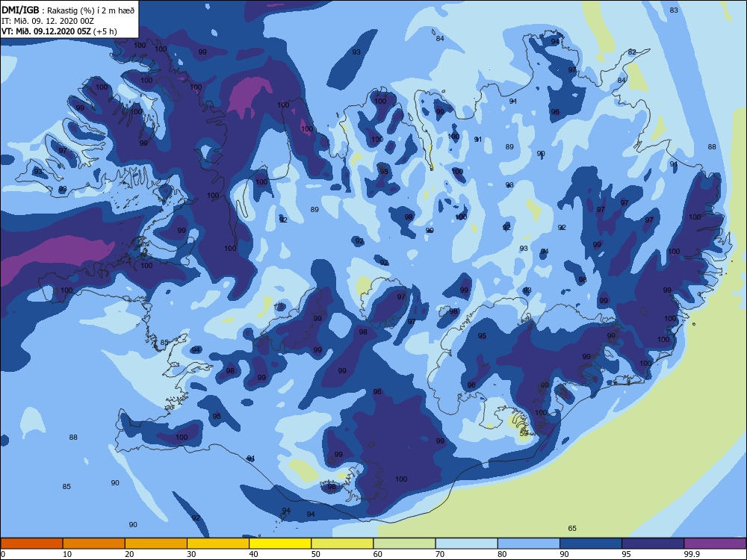The height and width of the screenshot is (560, 747).
Task: Pick the amber 20–30 legend swatch
Action: click(x=156, y=544)
